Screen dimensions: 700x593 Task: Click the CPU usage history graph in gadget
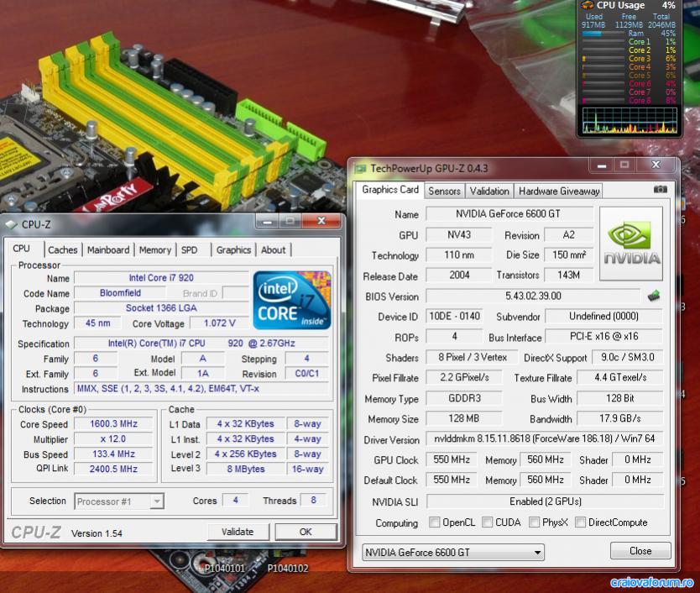pos(629,121)
